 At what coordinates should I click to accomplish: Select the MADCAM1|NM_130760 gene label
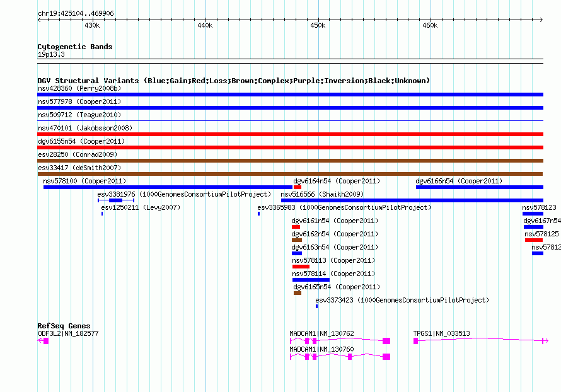(x=321, y=349)
